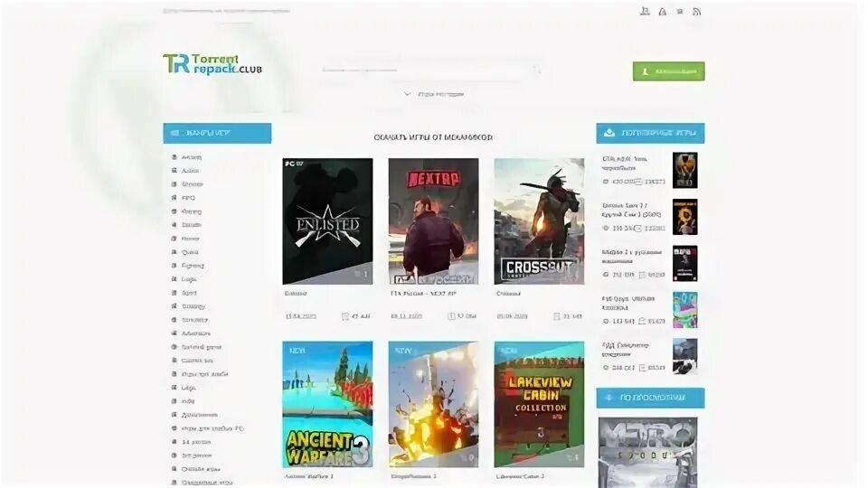868x488 pixels.
Task: Select the Action genre
Action: point(190,171)
